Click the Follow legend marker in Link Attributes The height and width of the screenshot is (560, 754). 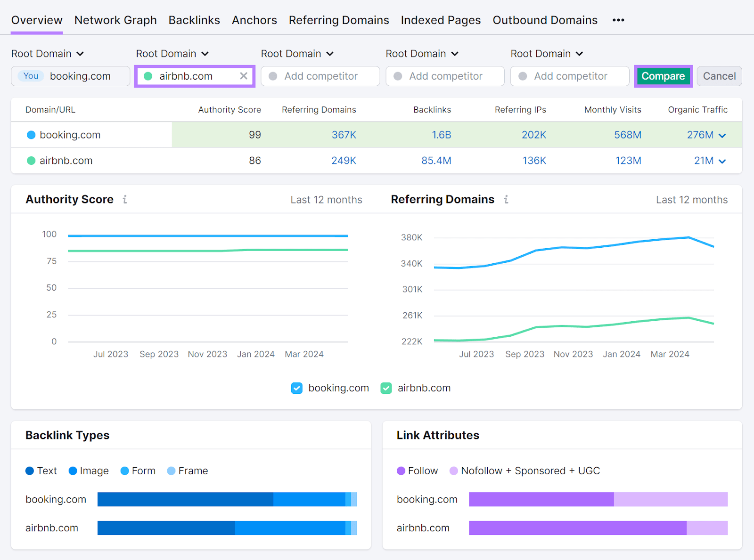coord(401,471)
